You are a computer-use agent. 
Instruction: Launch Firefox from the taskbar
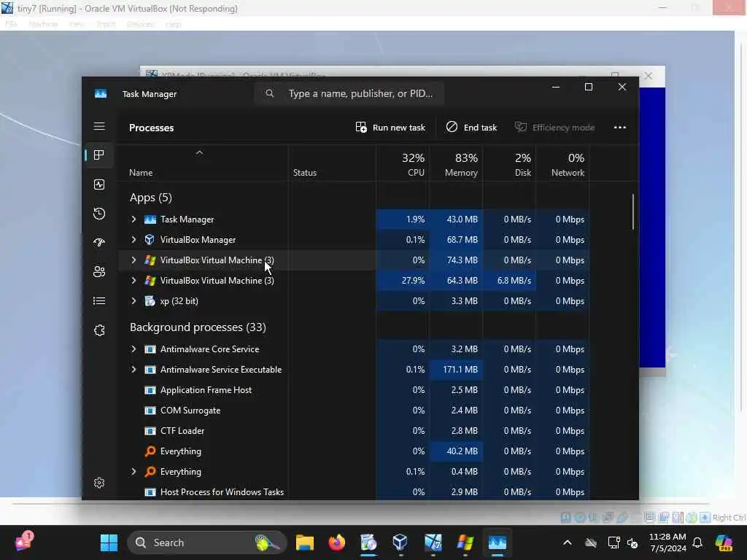point(337,542)
